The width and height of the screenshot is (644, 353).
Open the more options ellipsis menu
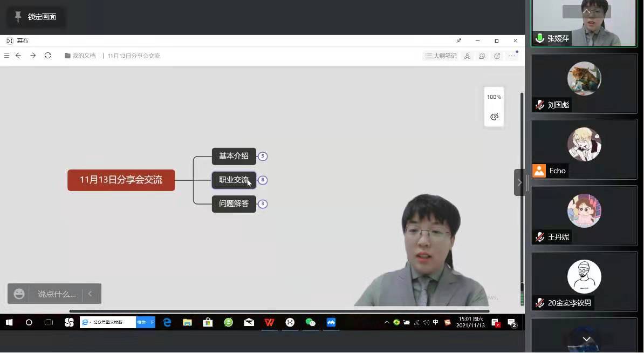click(512, 56)
